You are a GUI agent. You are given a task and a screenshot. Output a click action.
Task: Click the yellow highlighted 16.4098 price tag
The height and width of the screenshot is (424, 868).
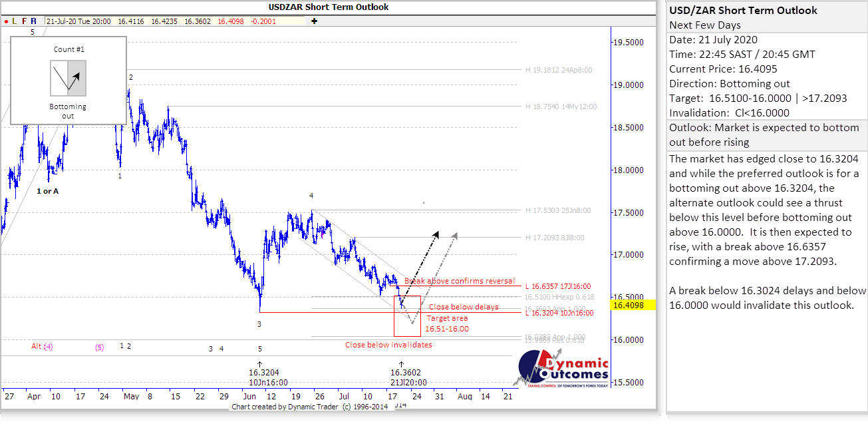[x=633, y=306]
